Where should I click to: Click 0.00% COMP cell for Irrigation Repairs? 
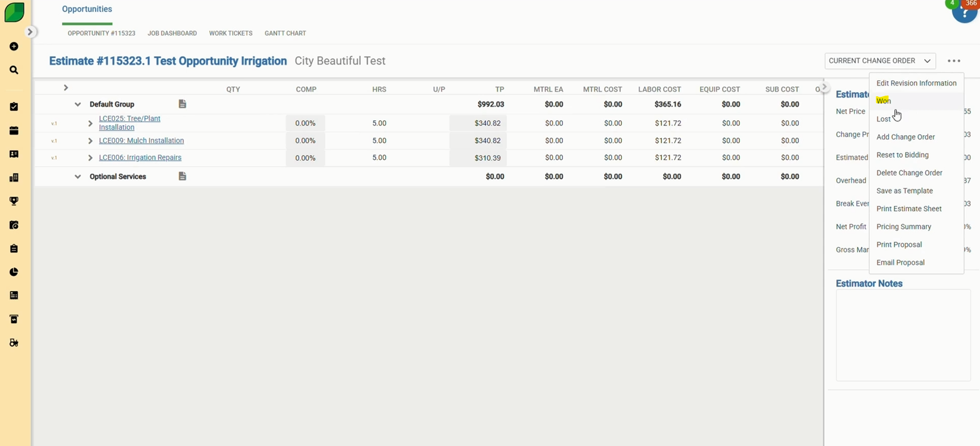pos(305,158)
